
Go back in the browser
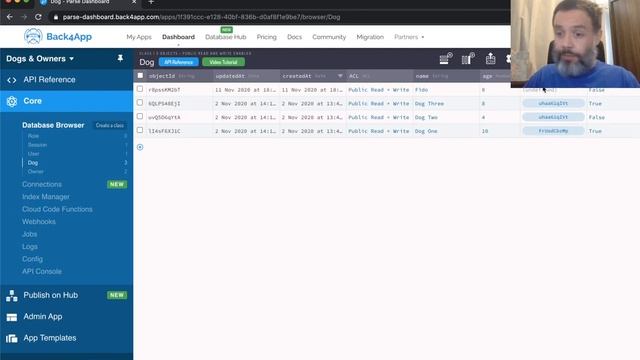[9, 17]
